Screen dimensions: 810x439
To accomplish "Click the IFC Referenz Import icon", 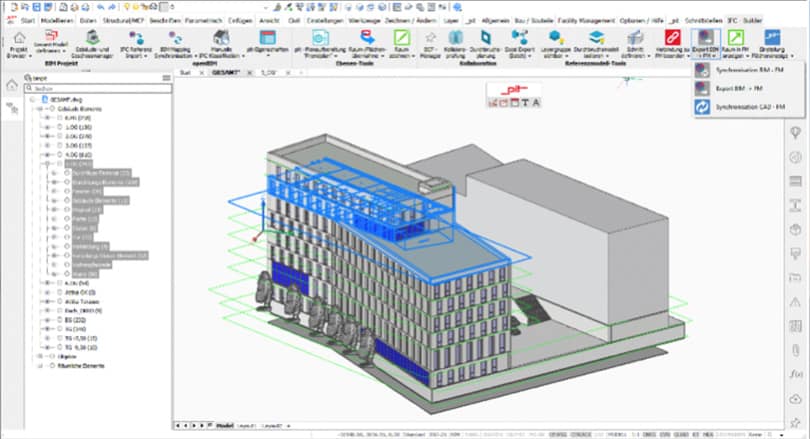I will pos(132,40).
